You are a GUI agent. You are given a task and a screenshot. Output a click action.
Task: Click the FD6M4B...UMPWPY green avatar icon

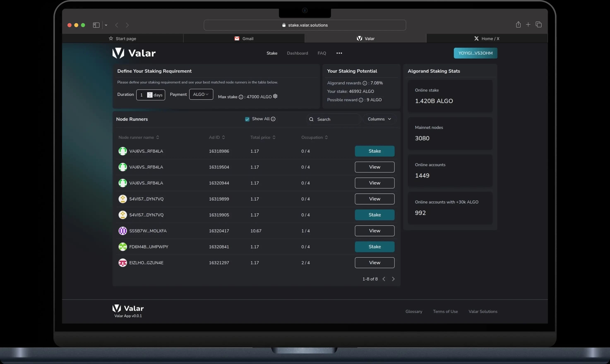coord(123,247)
